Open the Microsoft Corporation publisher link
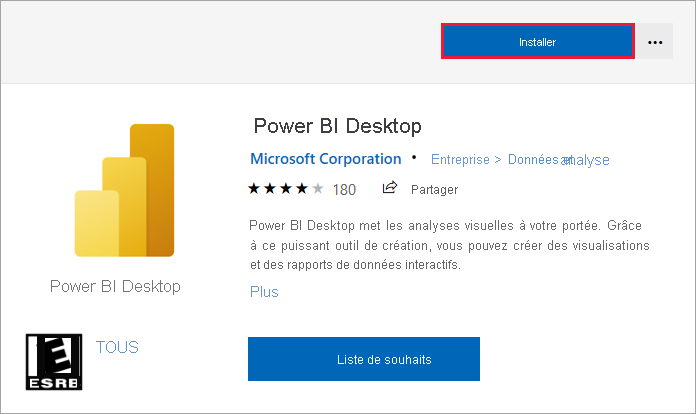696x414 pixels. pyautogui.click(x=326, y=159)
